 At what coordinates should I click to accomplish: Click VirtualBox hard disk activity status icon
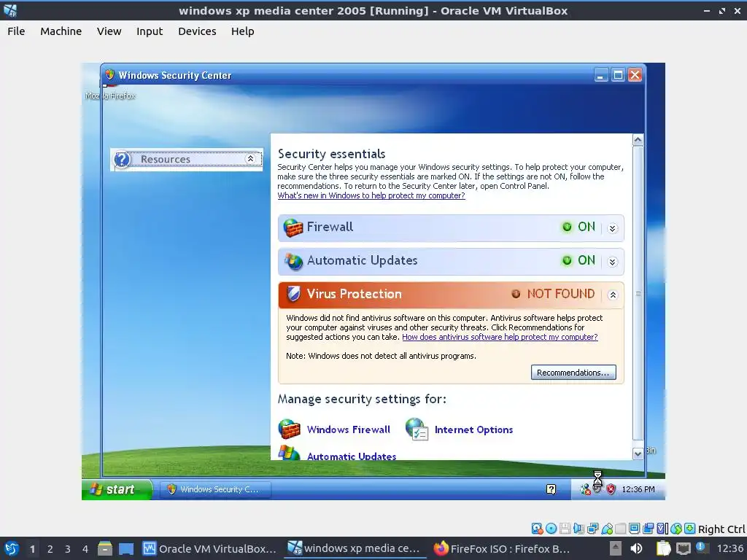pos(537,529)
